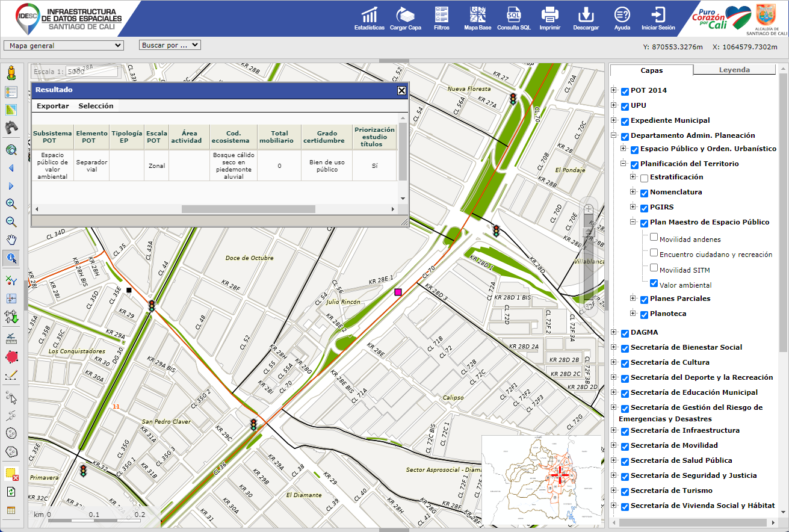The height and width of the screenshot is (532, 789).
Task: Go to next map extent arrow
Action: pos(11,186)
